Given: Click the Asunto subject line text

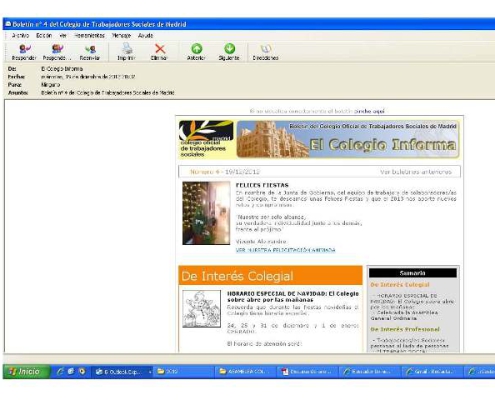Looking at the screenshot, I should tap(107, 93).
